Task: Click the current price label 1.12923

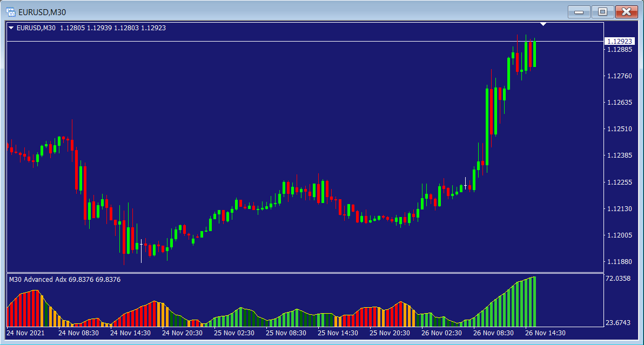Action: [x=619, y=41]
